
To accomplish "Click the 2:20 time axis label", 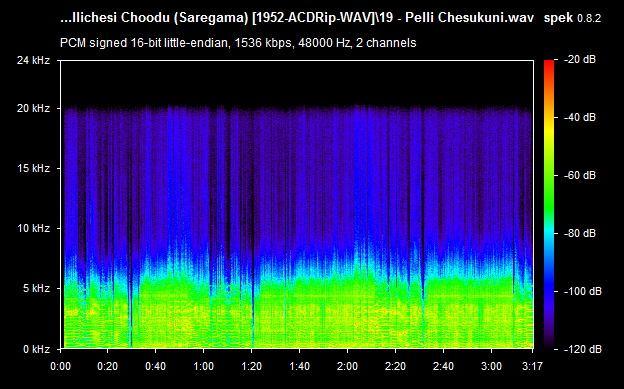I will coord(395,366).
